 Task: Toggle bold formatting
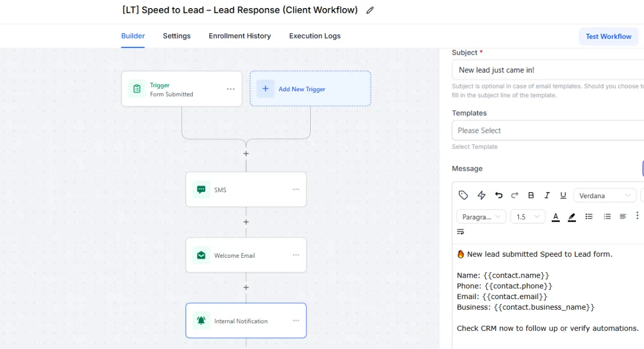pyautogui.click(x=531, y=195)
